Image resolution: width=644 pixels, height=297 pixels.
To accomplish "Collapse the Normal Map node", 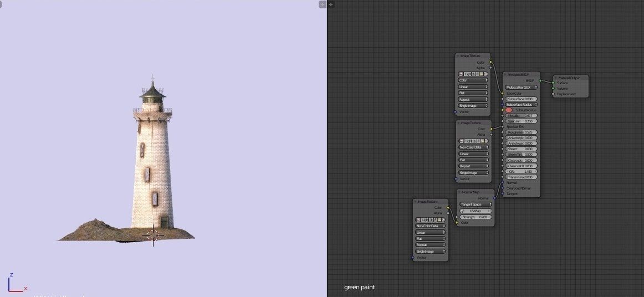I will [459, 192].
